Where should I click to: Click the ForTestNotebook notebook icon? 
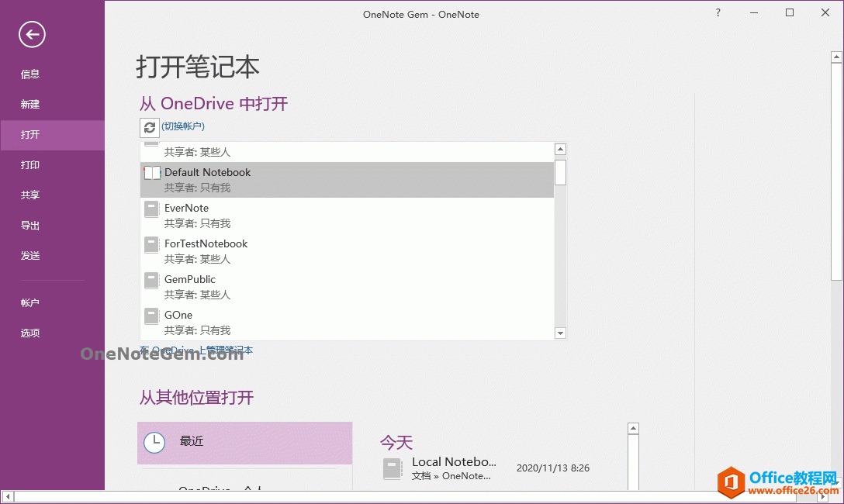[x=152, y=245]
